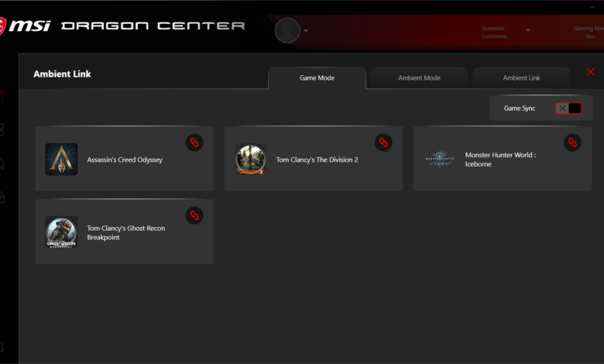Image resolution: width=604 pixels, height=364 pixels.
Task: Toggle the Game Sync switch
Action: [x=568, y=108]
